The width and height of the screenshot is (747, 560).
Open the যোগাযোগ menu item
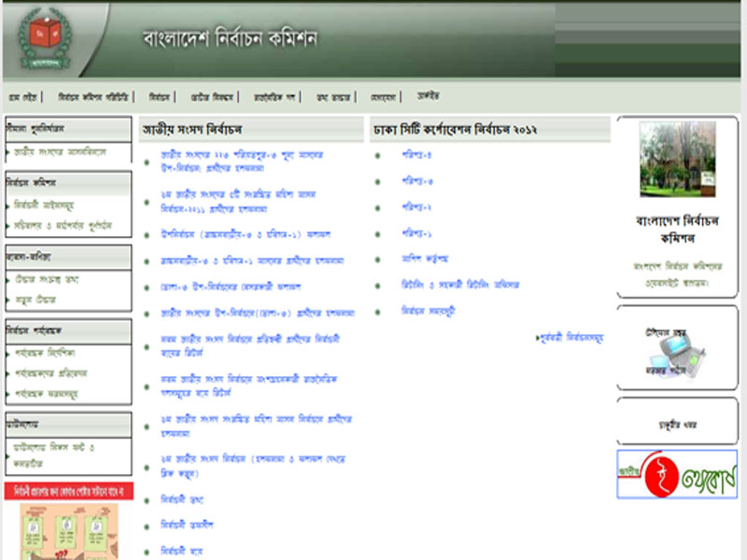(383, 97)
